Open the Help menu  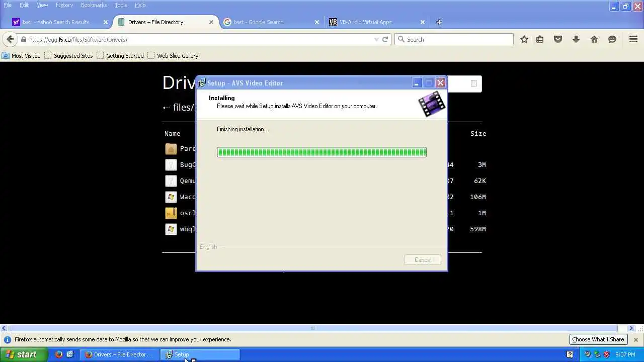point(140,5)
